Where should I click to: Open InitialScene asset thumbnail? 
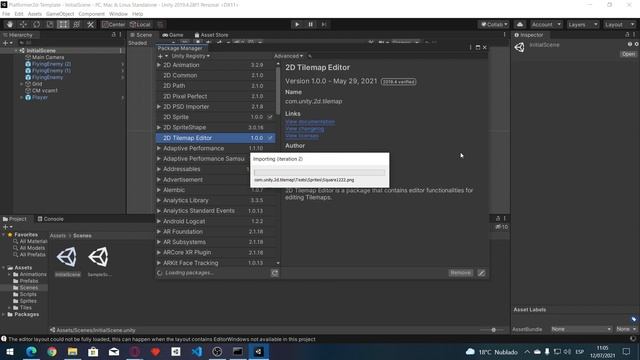(x=67, y=257)
